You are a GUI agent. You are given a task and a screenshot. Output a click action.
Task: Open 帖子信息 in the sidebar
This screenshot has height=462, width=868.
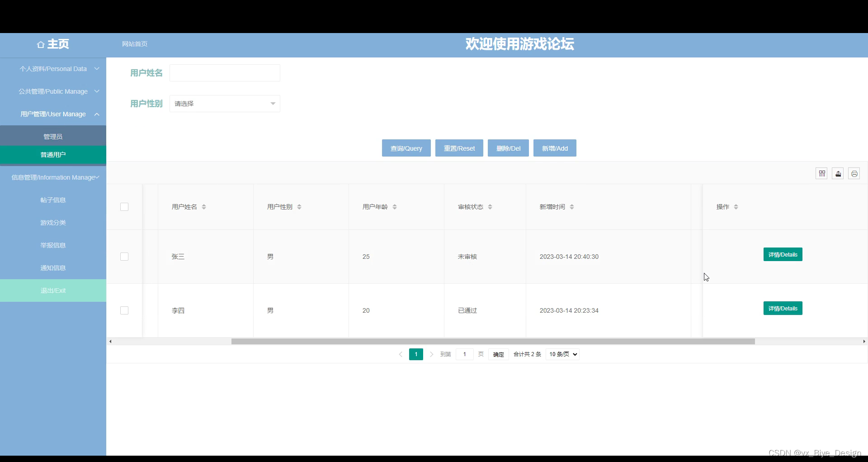tap(53, 200)
